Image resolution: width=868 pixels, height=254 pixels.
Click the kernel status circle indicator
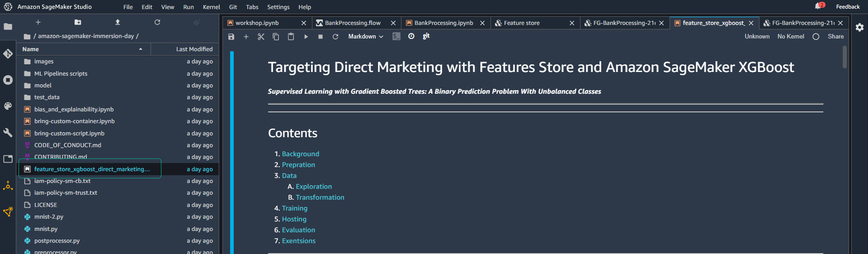tap(816, 37)
